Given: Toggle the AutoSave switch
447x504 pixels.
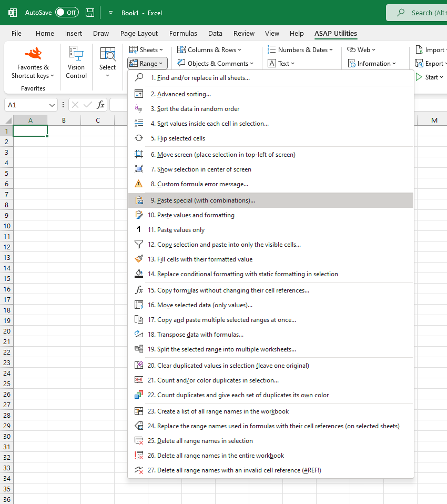Looking at the screenshot, I should tap(67, 13).
